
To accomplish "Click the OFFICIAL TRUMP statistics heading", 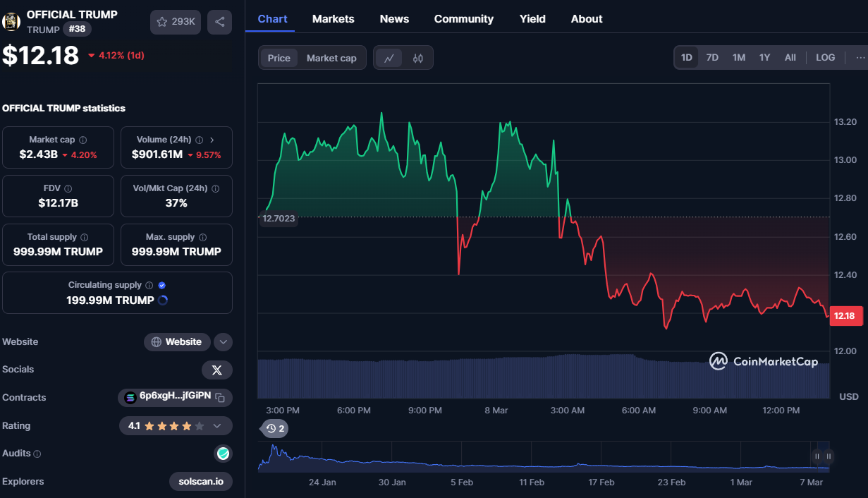I will click(63, 109).
